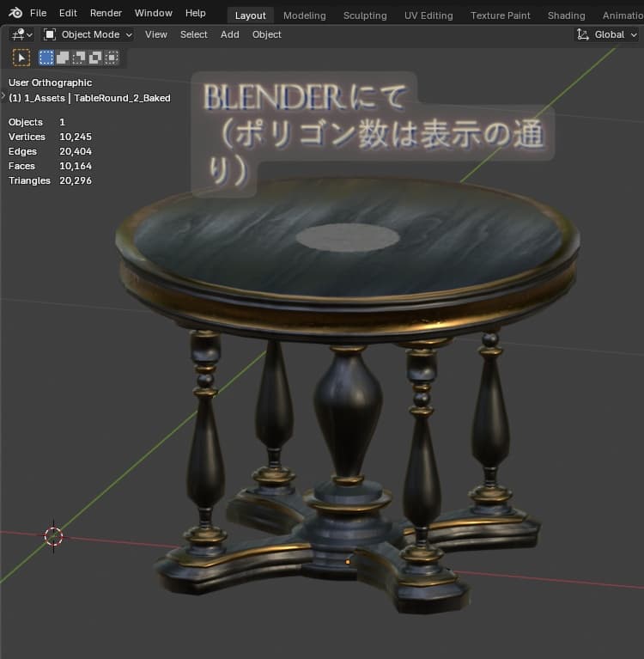
Task: Click the User Orthographic view label
Action: click(x=50, y=82)
